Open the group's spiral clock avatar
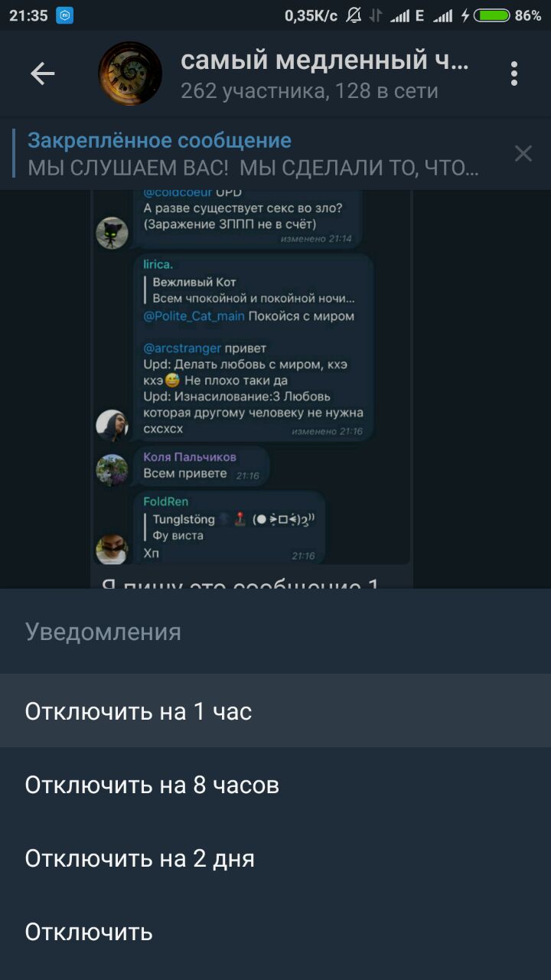The width and height of the screenshot is (551, 980). pos(130,73)
